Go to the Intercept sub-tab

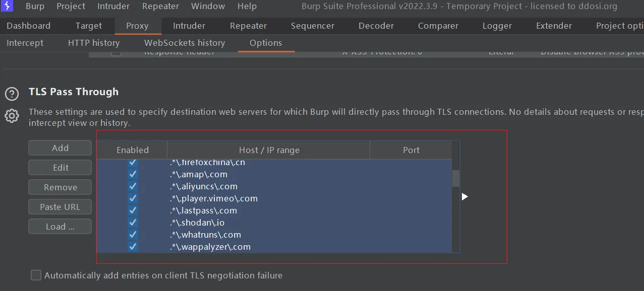click(x=25, y=43)
